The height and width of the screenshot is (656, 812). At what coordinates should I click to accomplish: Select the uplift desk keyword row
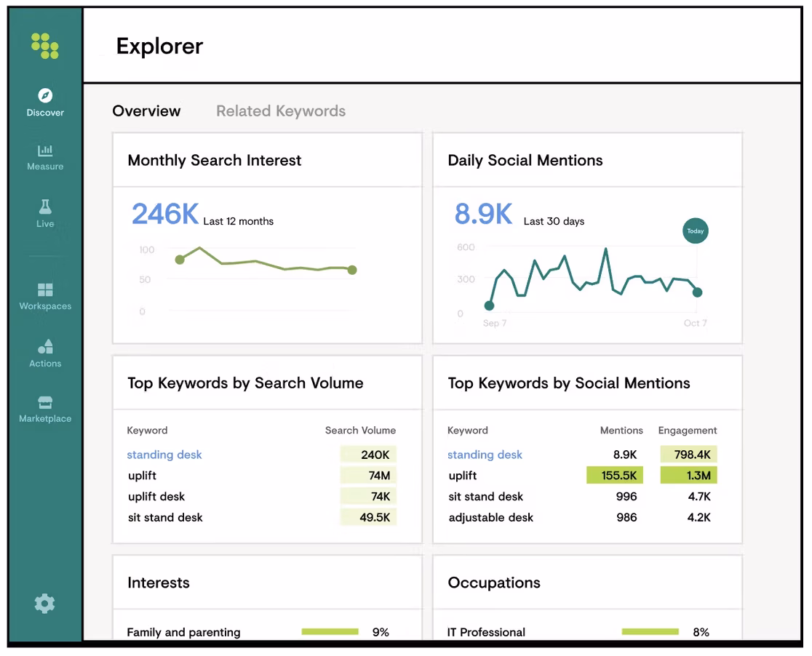point(156,497)
